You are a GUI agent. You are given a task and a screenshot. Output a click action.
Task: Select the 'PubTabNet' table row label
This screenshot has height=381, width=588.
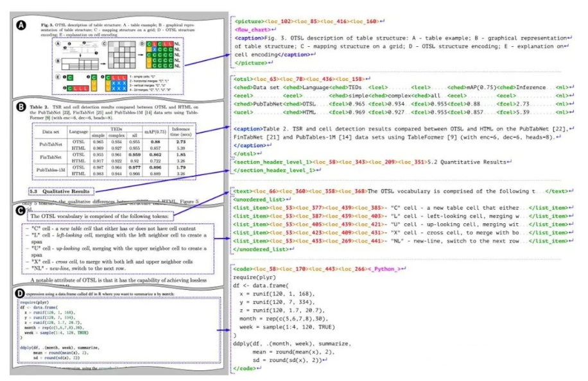coord(51,144)
